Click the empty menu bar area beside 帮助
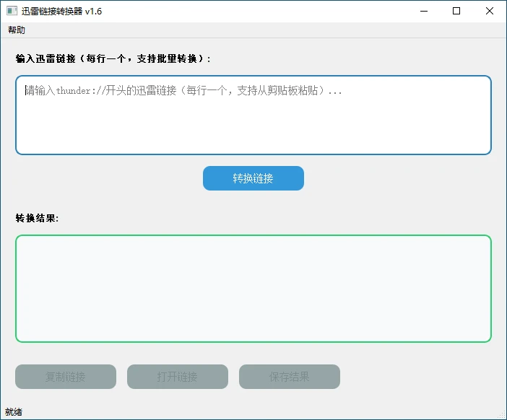Image resolution: width=507 pixels, height=420 pixels. 253,30
